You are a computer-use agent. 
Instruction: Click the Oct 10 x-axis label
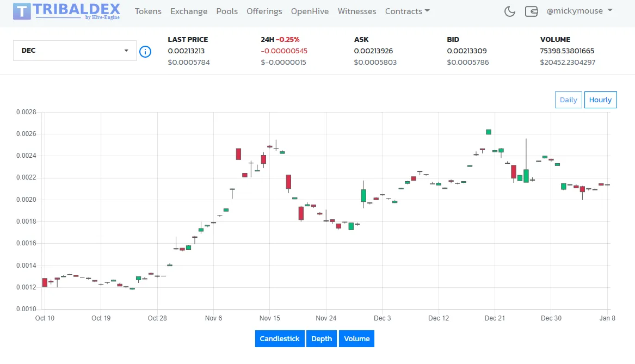click(45, 318)
